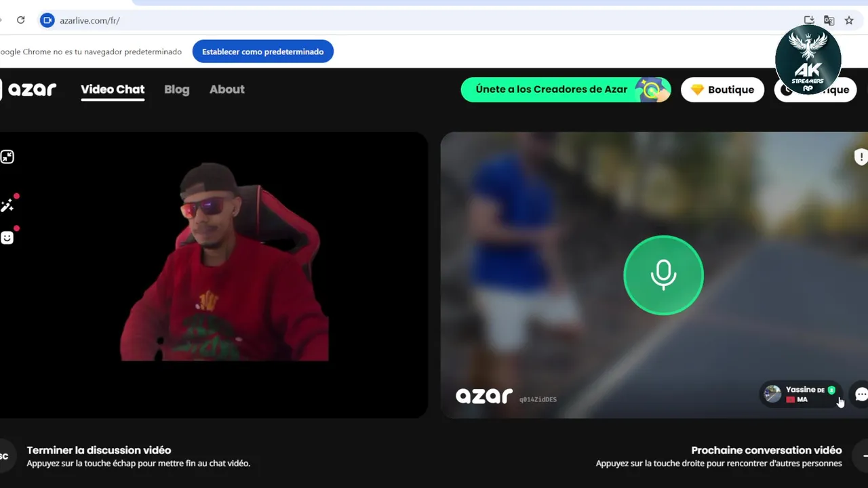Click the next conversation arrow button
Viewport: 868px width, 488px height.
(861, 455)
